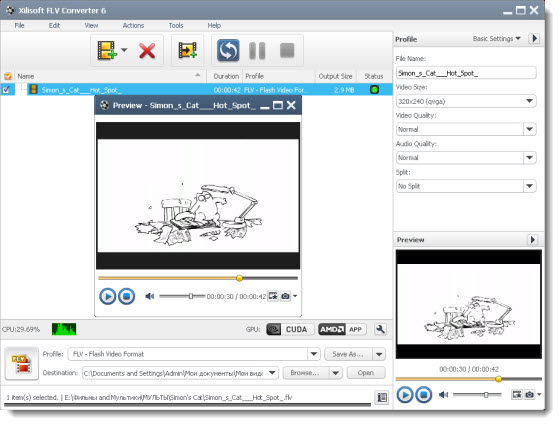The height and width of the screenshot is (425, 560).
Task: Open the Actions menu
Action: 133,25
